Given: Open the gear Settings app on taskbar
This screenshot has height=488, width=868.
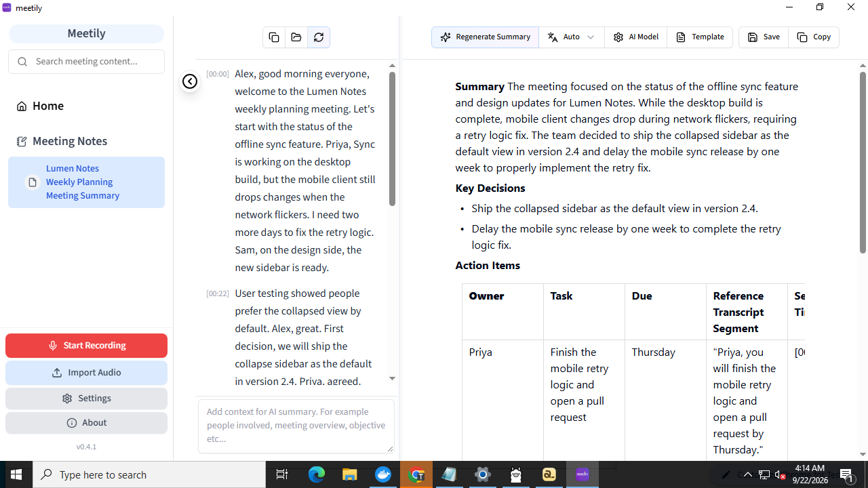Looking at the screenshot, I should pyautogui.click(x=483, y=474).
